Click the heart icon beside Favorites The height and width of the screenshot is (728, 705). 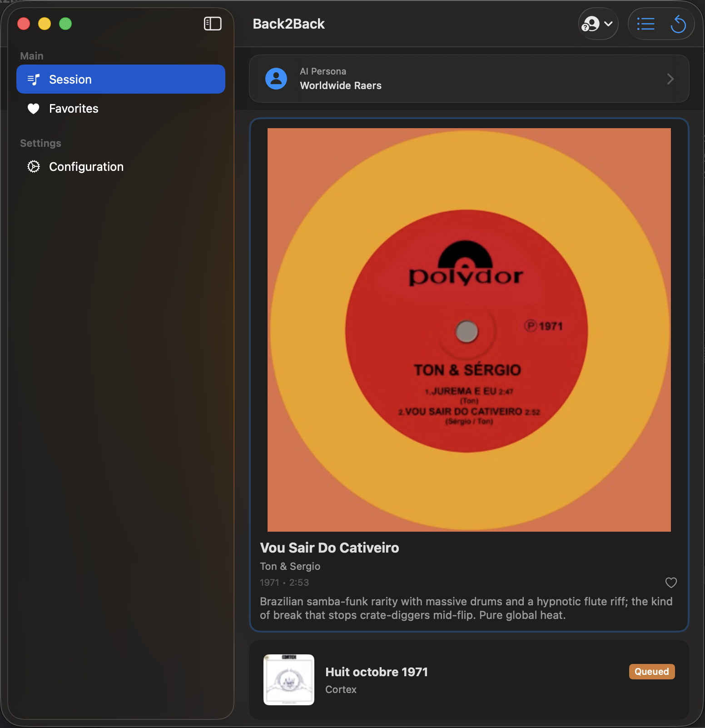(x=34, y=109)
